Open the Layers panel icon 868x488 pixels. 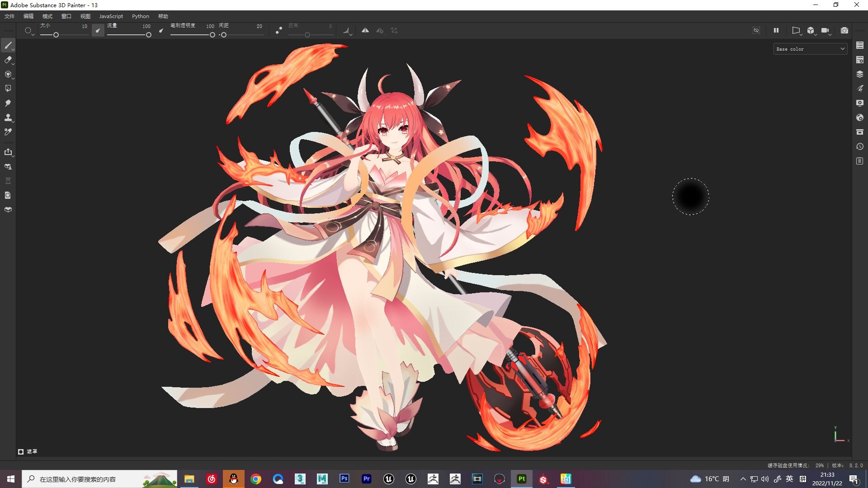pos(860,74)
